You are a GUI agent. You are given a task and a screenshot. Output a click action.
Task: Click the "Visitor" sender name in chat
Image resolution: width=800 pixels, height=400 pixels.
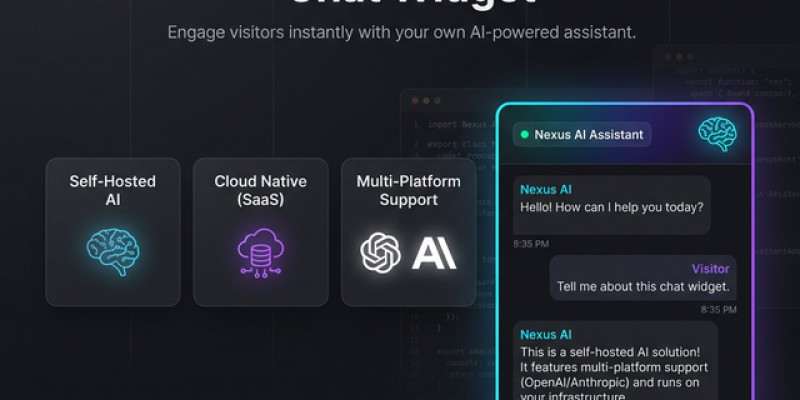point(710,269)
